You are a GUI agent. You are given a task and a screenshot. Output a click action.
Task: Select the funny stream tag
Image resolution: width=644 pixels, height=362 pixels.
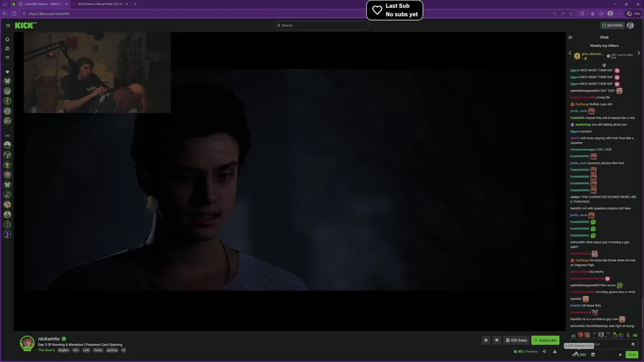point(98,350)
